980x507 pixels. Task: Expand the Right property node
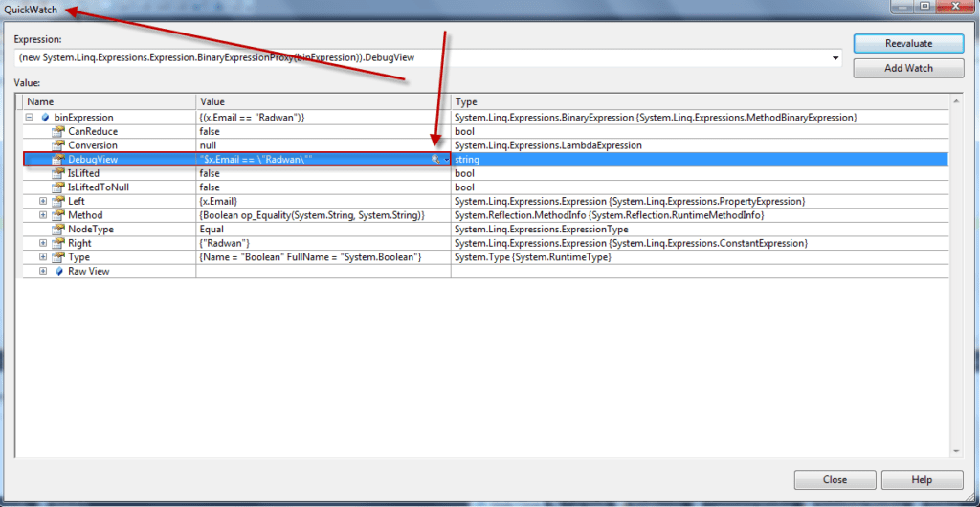pyautogui.click(x=43, y=244)
